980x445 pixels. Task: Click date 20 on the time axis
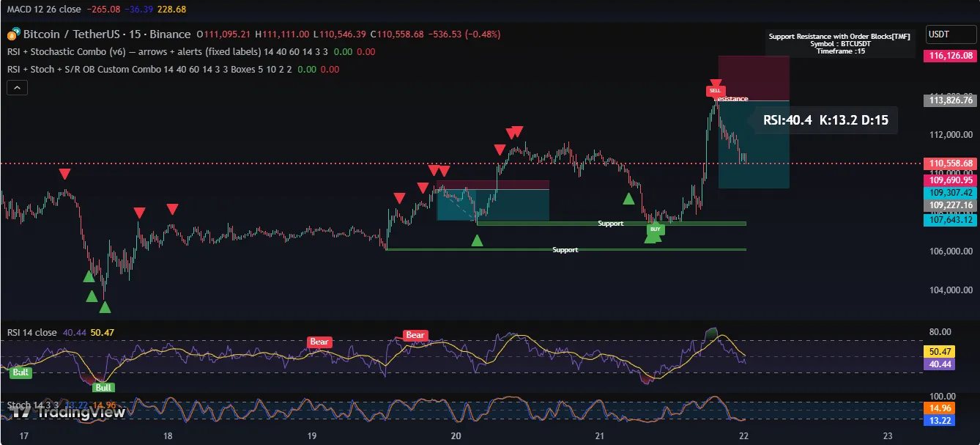tap(456, 436)
